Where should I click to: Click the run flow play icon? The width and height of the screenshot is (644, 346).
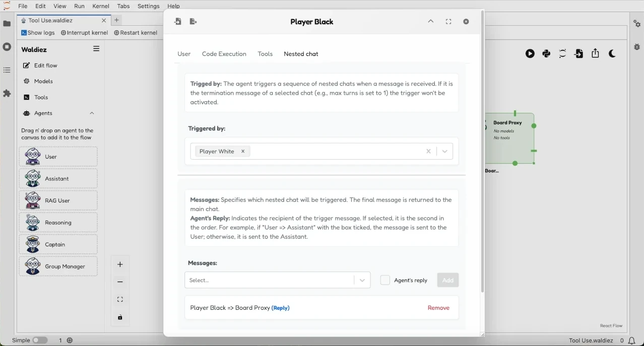pos(530,54)
